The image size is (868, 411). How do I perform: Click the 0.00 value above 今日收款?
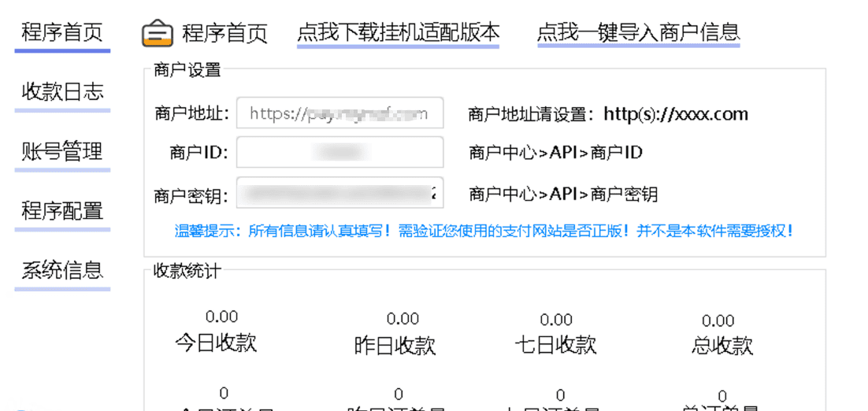click(x=221, y=317)
